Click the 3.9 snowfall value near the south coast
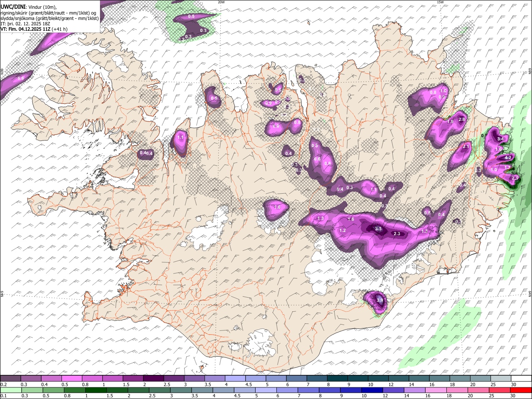This screenshot has width=532, height=399. coord(379,300)
